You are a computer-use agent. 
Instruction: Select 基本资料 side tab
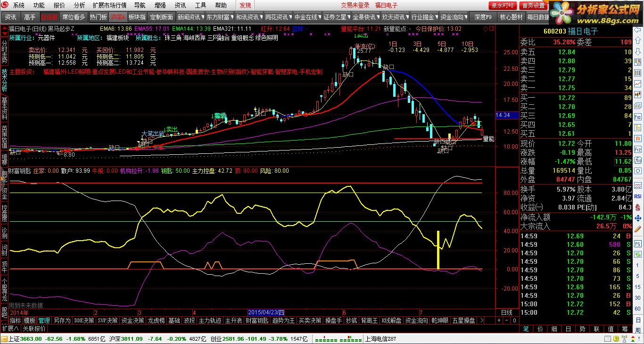4,109
